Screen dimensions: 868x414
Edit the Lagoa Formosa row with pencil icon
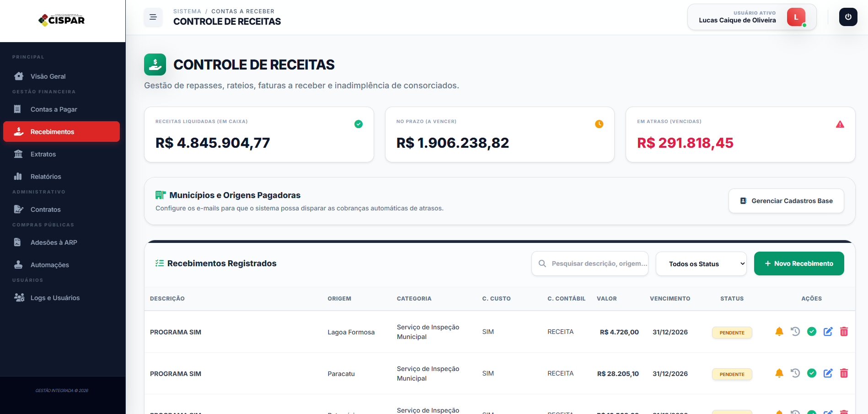point(828,332)
